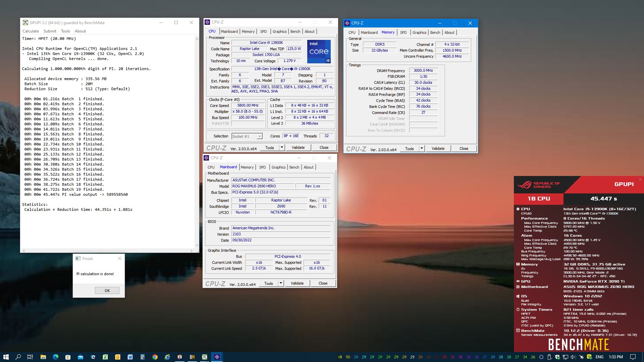This screenshot has width=644, height=362.
Task: Click Safely Remove Hardware tray icon
Action: 549,357
